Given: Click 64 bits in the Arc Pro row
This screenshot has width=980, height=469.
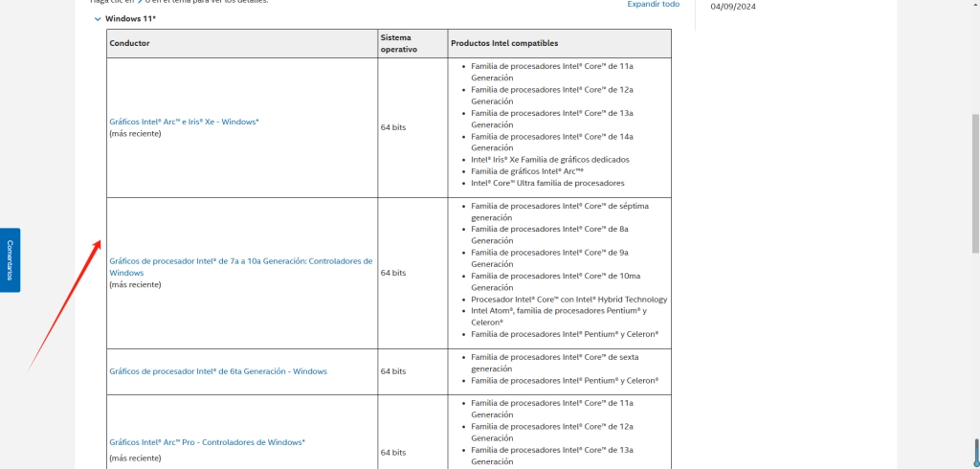Looking at the screenshot, I should click(x=393, y=453).
